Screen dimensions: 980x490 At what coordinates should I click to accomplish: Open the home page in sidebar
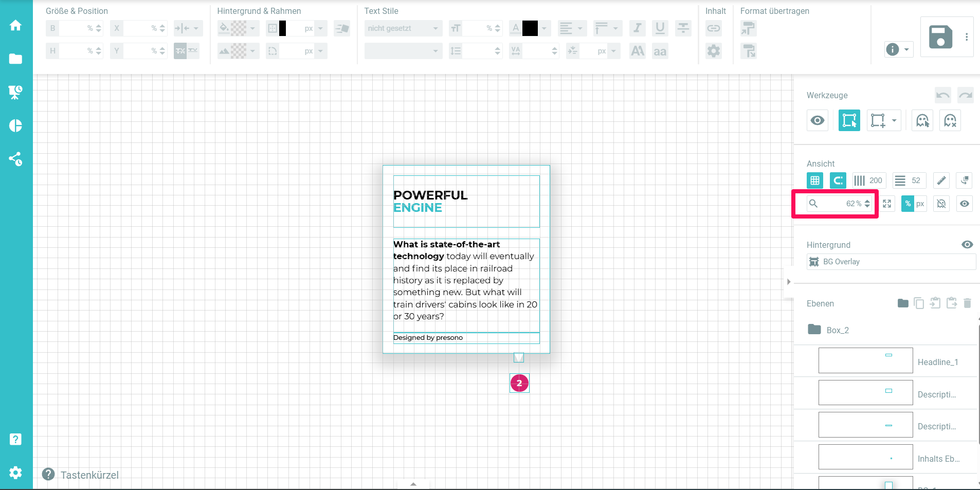click(x=15, y=25)
